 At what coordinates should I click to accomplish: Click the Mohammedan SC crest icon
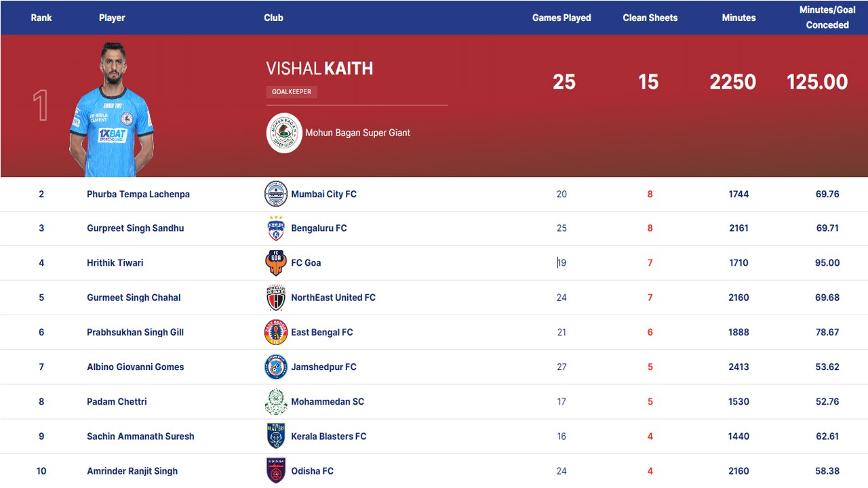tap(276, 402)
